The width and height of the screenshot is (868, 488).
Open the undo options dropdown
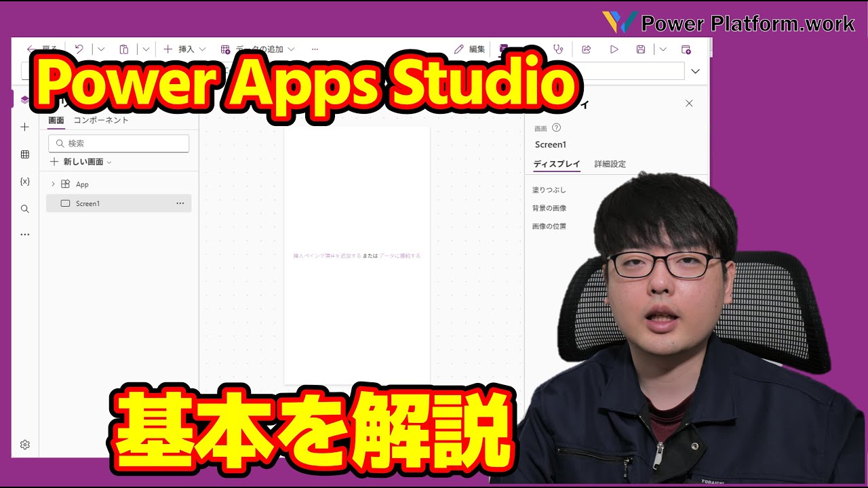tap(101, 49)
